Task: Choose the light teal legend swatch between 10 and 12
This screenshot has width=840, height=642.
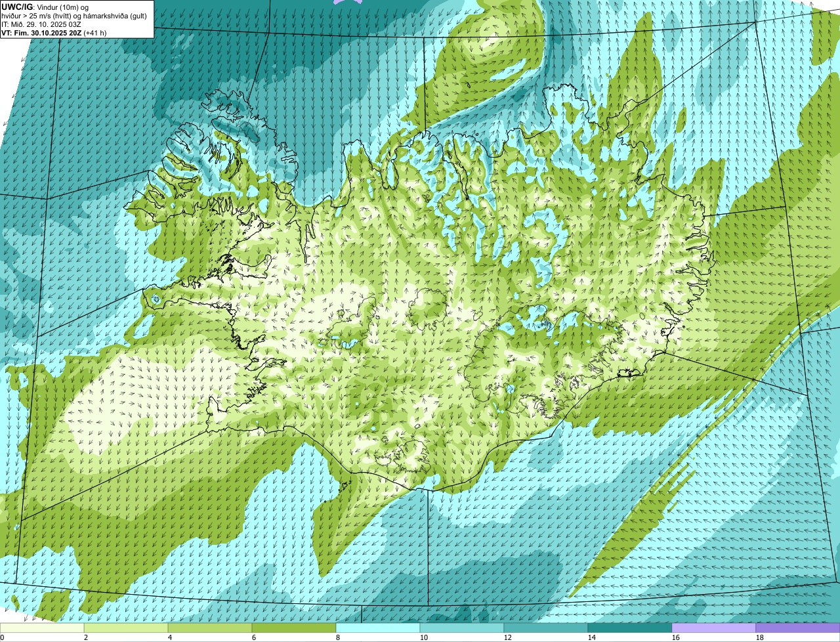Action: pyautogui.click(x=462, y=628)
